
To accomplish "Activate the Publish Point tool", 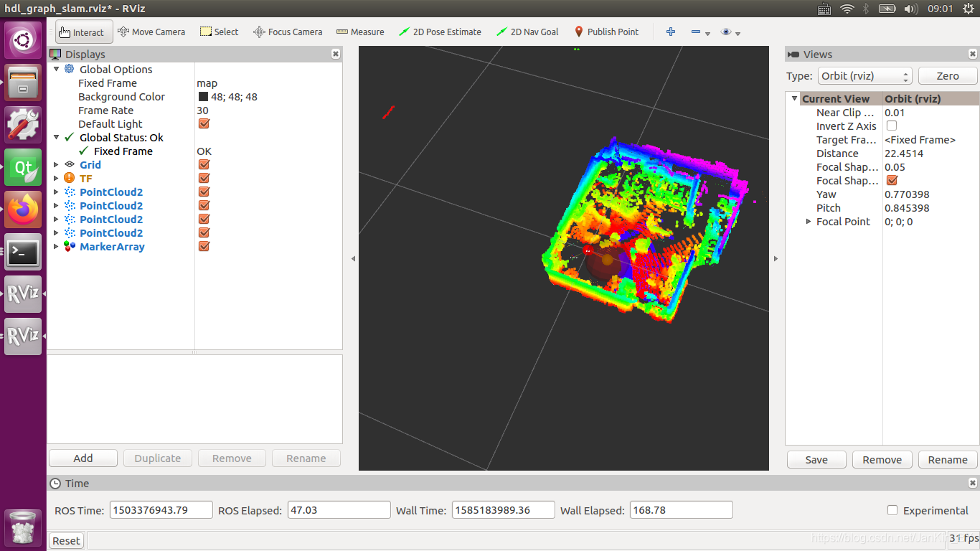I will pyautogui.click(x=606, y=32).
